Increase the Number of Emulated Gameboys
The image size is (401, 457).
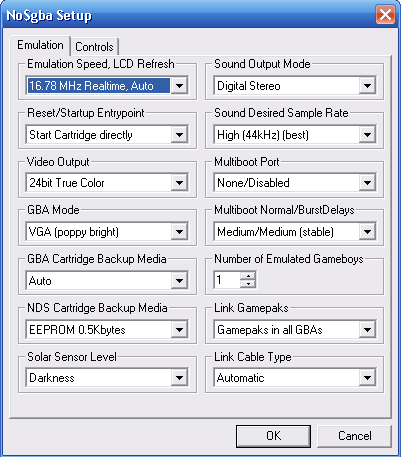[248, 276]
